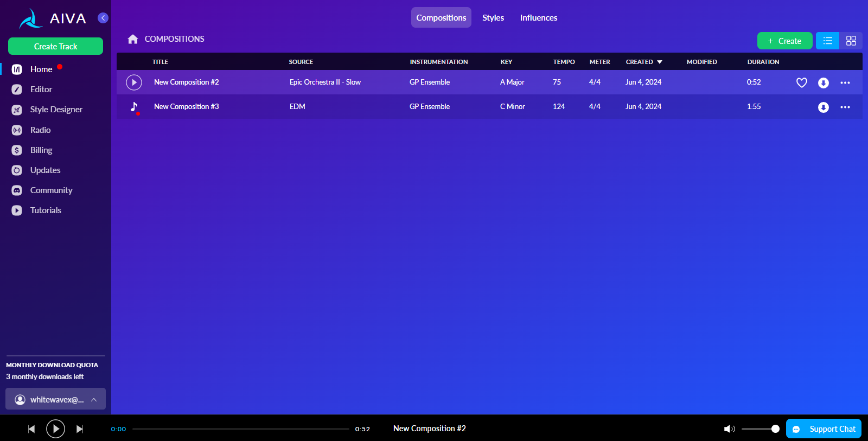This screenshot has height=441, width=868.
Task: Expand the whitewavex account menu
Action: (x=55, y=399)
